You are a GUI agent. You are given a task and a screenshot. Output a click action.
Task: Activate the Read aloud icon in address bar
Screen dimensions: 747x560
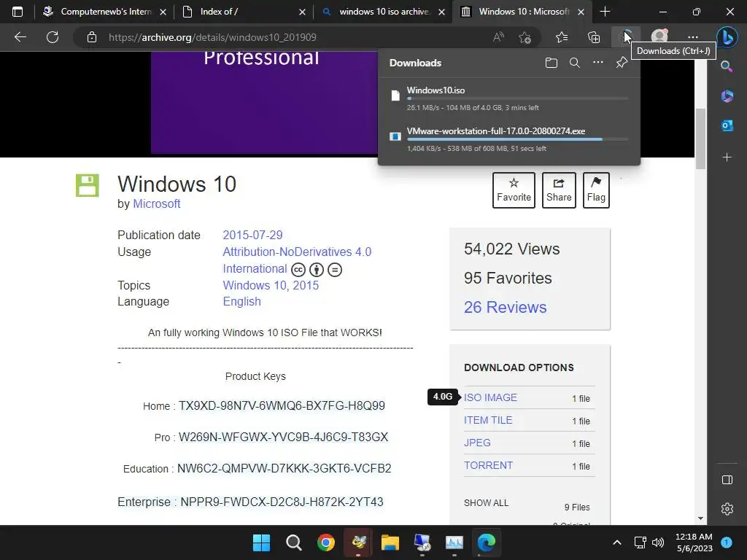pos(498,37)
